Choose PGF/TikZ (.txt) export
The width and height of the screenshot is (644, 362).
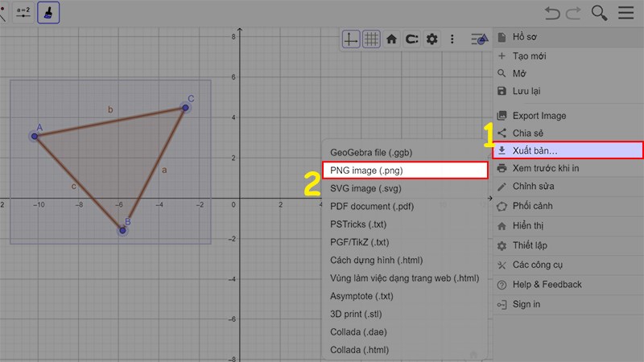click(x=405, y=242)
